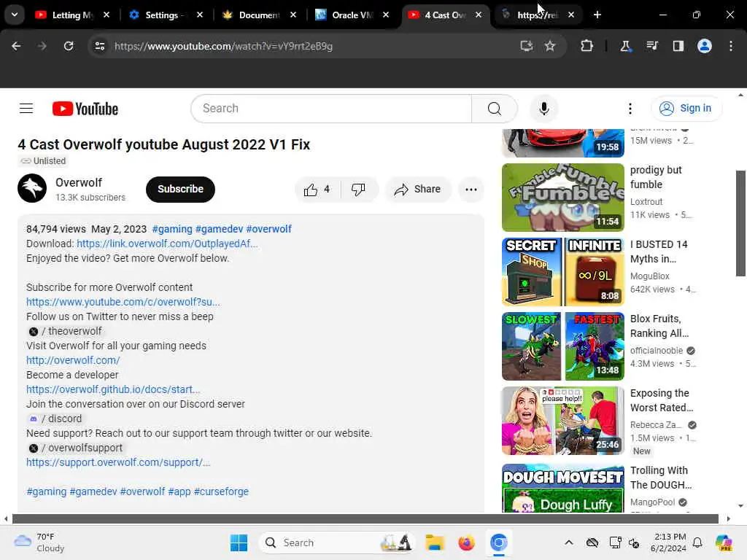Open overwolf.github.io docs link
The height and width of the screenshot is (560, 747).
pos(113,389)
